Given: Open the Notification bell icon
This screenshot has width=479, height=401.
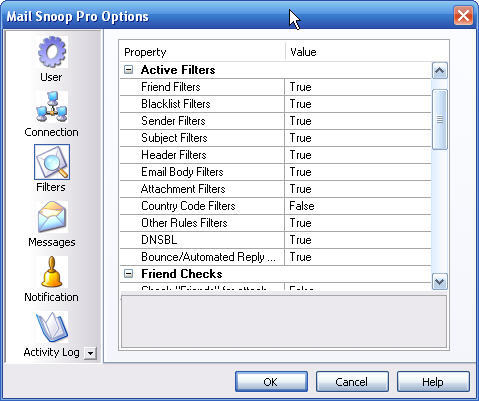Looking at the screenshot, I should pos(52,272).
